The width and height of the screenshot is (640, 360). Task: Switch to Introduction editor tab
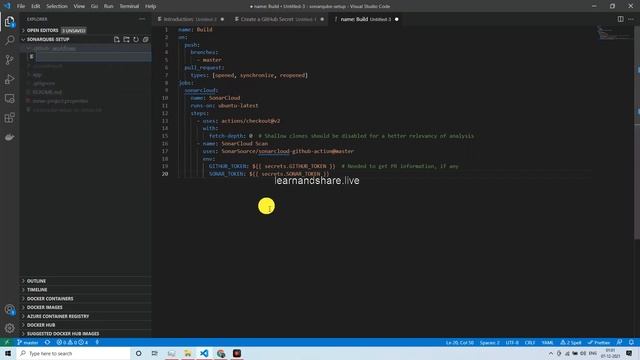tap(191, 19)
